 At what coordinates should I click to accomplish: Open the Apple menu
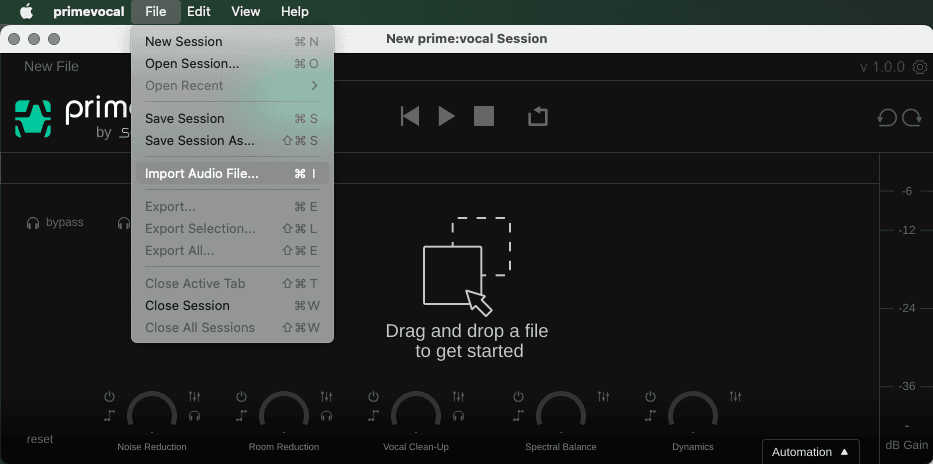click(x=26, y=11)
